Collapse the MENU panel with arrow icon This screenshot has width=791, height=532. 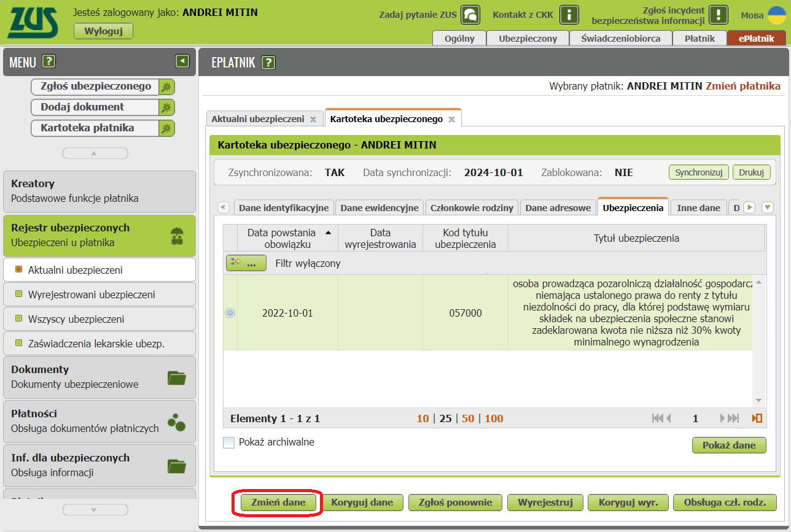coord(182,61)
